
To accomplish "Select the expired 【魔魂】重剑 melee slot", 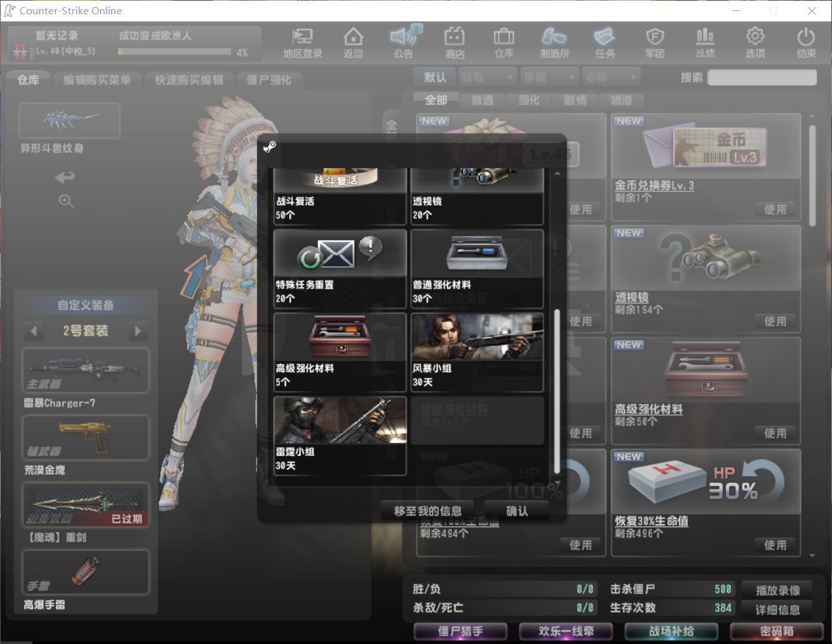I will pos(86,505).
